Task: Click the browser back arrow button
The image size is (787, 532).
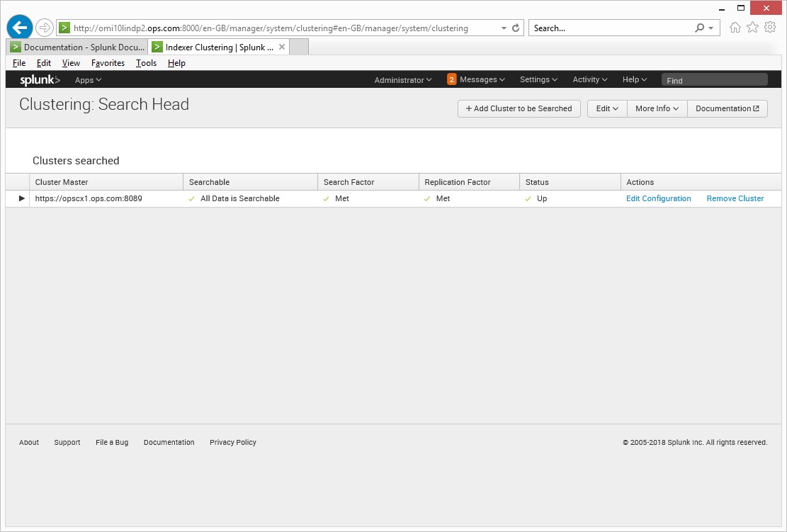Action: tap(20, 28)
